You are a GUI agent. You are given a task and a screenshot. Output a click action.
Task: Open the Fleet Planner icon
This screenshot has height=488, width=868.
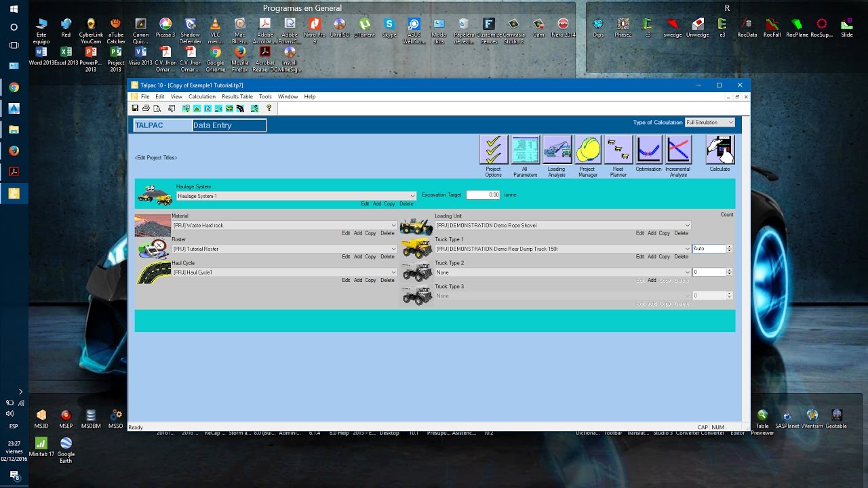point(618,150)
